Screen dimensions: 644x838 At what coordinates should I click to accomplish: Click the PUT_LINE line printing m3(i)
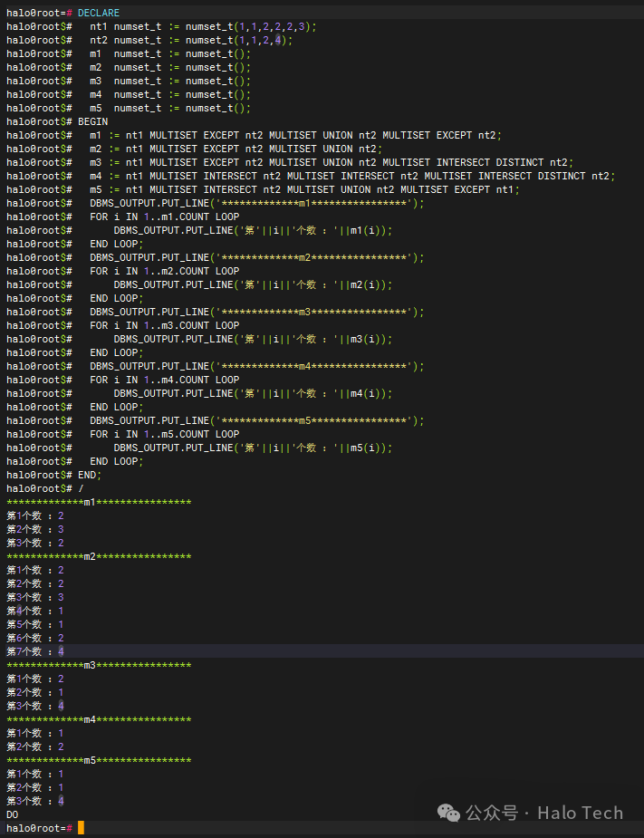[253, 340]
